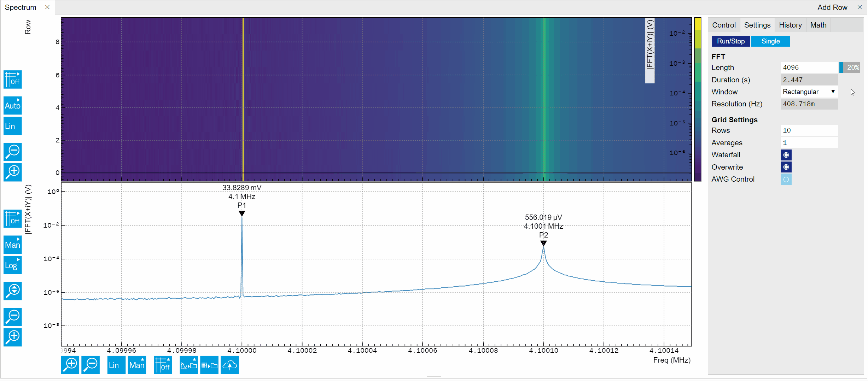Click the 20% progress indicator
The height and width of the screenshot is (381, 868).
(x=850, y=68)
